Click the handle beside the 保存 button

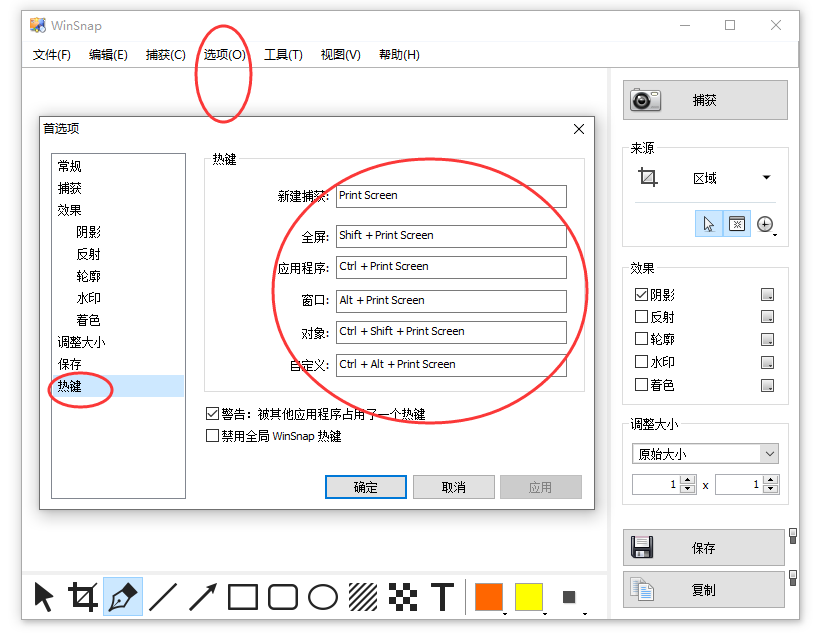pyautogui.click(x=793, y=536)
